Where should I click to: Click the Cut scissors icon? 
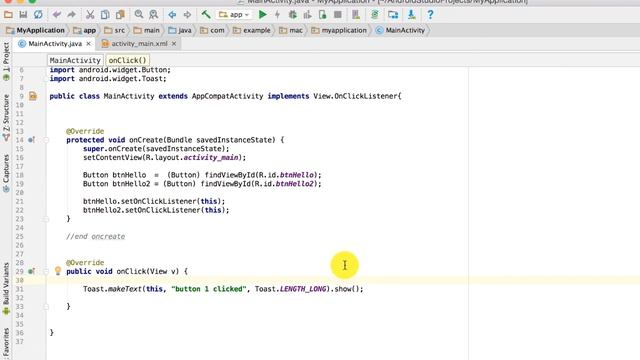[x=90, y=15]
